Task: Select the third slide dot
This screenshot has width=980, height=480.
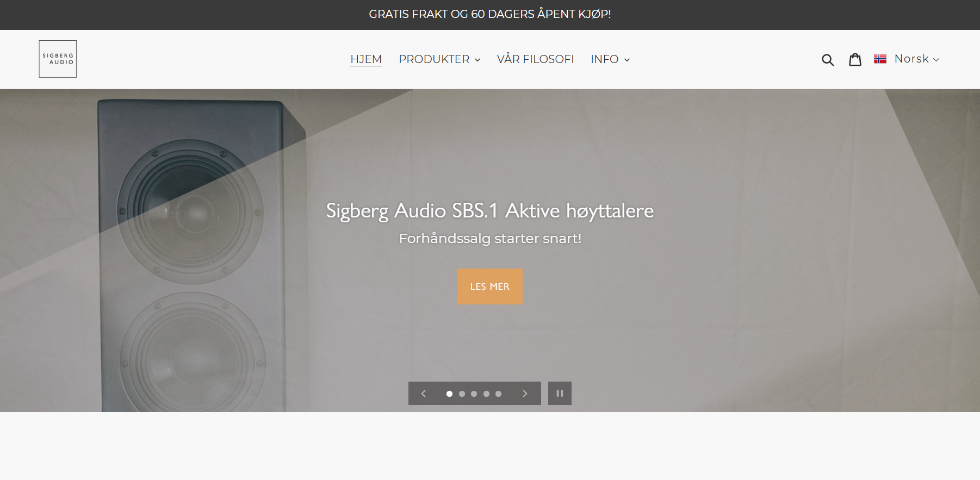Action: (x=474, y=394)
